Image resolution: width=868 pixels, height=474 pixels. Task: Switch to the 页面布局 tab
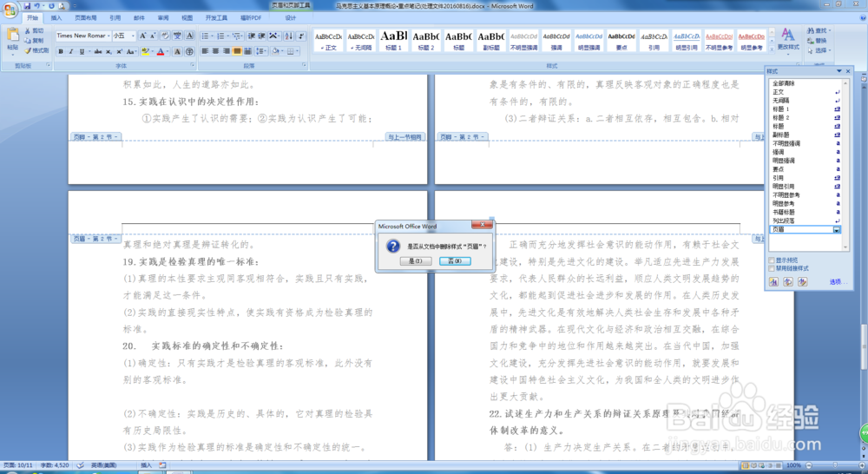(x=86, y=17)
